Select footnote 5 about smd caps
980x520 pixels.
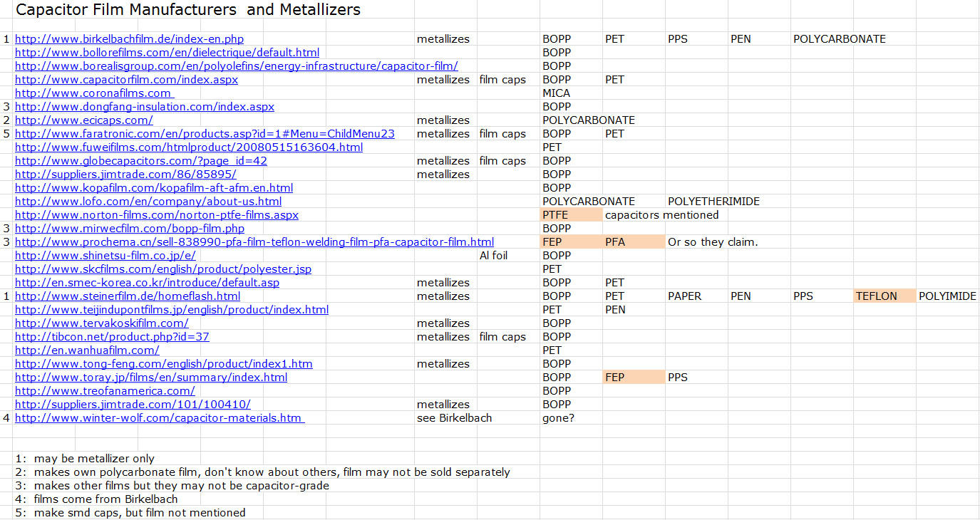pos(130,513)
